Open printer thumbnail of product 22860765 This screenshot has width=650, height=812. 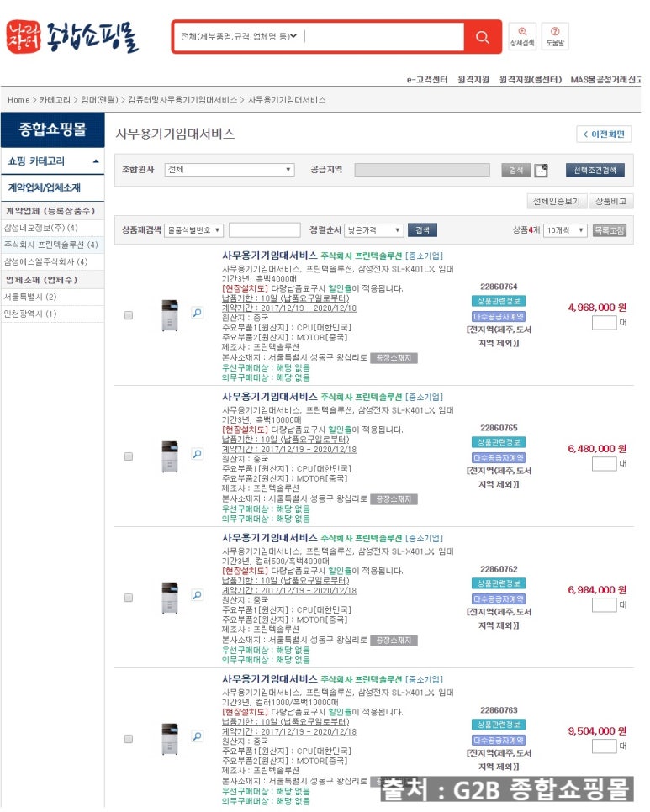pos(170,456)
